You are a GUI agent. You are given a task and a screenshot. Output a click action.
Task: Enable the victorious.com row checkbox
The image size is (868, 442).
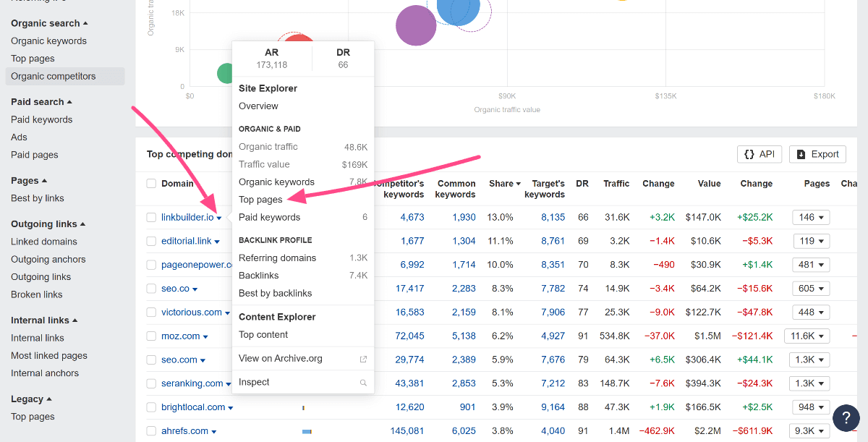click(151, 313)
